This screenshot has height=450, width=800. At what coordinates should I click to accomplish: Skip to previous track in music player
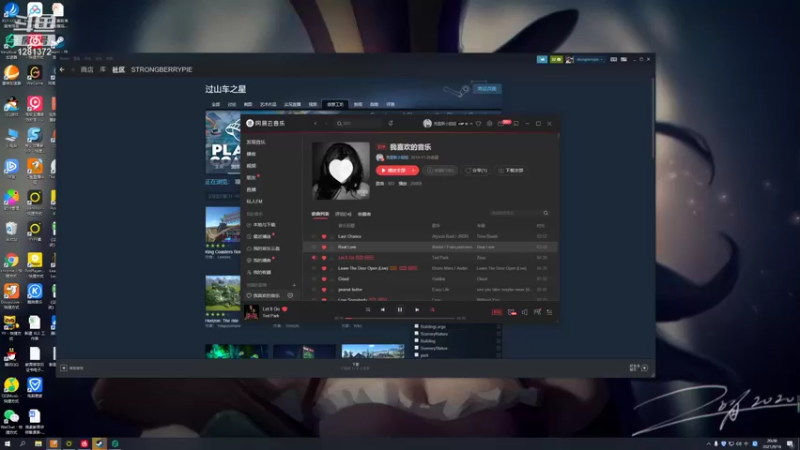[x=383, y=310]
